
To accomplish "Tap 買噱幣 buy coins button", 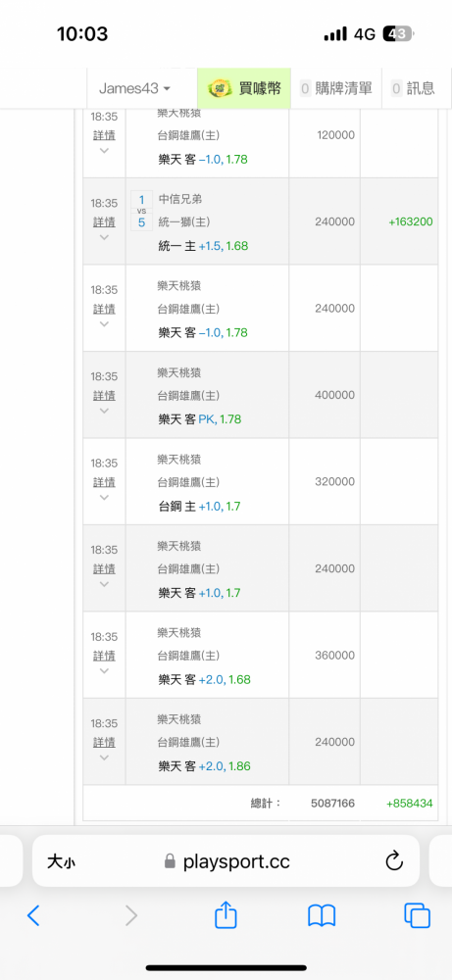I will click(x=244, y=88).
